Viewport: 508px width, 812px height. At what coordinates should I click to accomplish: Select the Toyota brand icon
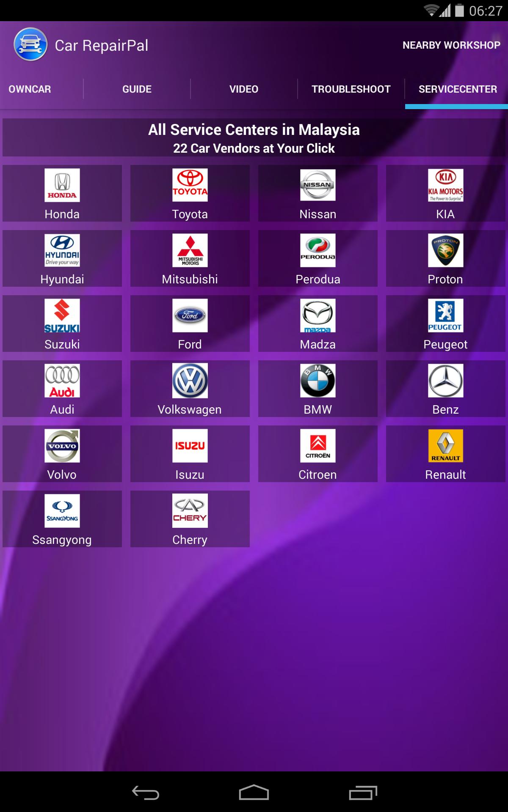click(x=190, y=185)
